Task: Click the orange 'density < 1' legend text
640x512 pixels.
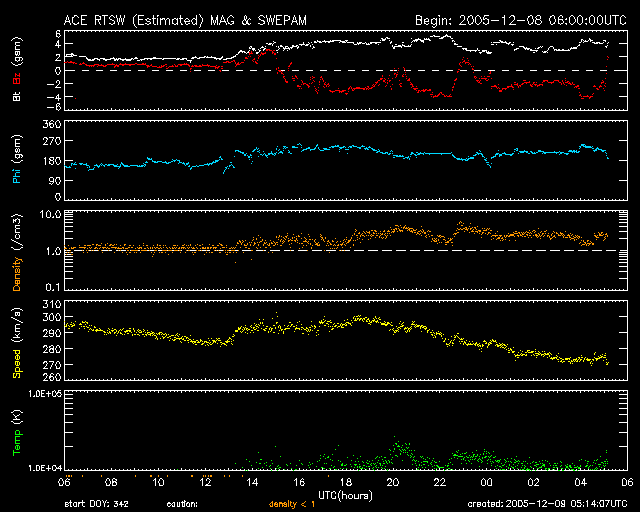Action: 292,504
